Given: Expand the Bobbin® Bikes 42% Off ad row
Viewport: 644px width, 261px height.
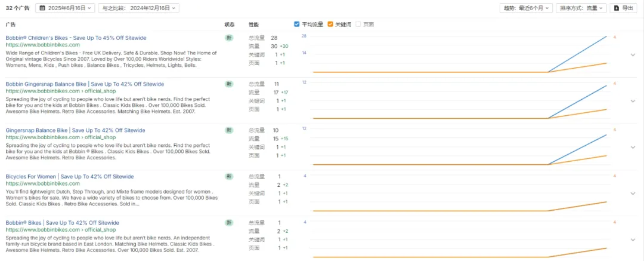Looking at the screenshot, I should coord(633,239).
